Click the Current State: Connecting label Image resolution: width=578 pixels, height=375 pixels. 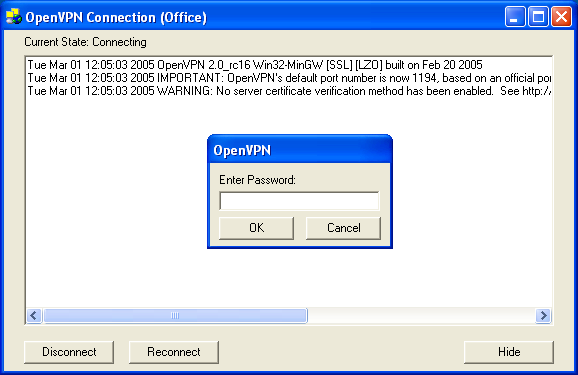85,42
